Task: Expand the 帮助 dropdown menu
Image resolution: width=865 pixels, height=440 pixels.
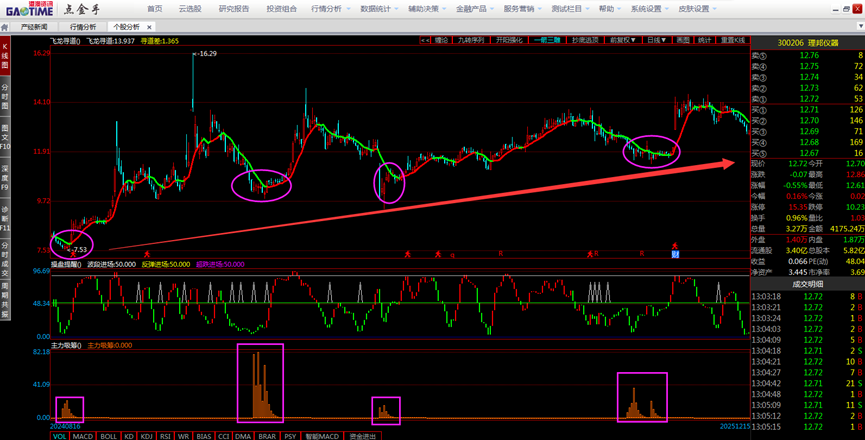Action: pos(610,9)
